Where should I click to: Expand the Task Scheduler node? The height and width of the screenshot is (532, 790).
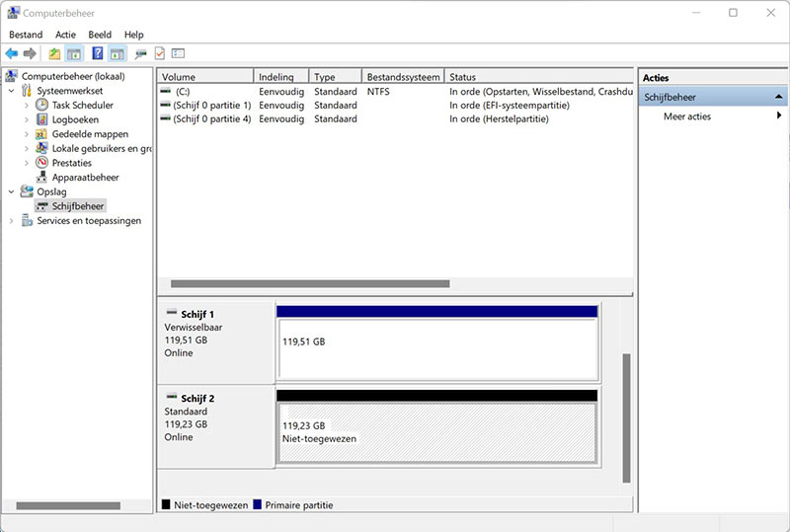[x=27, y=106]
